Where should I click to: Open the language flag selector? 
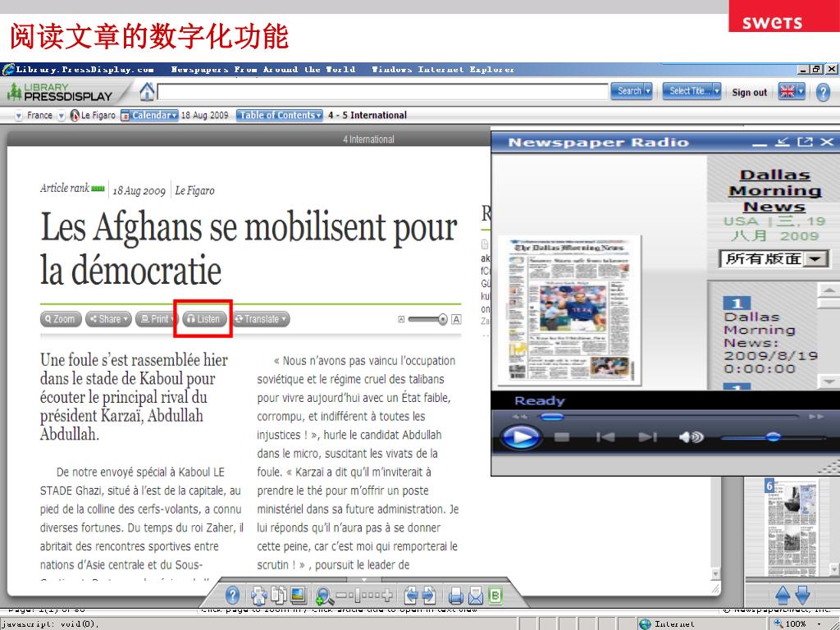(792, 92)
